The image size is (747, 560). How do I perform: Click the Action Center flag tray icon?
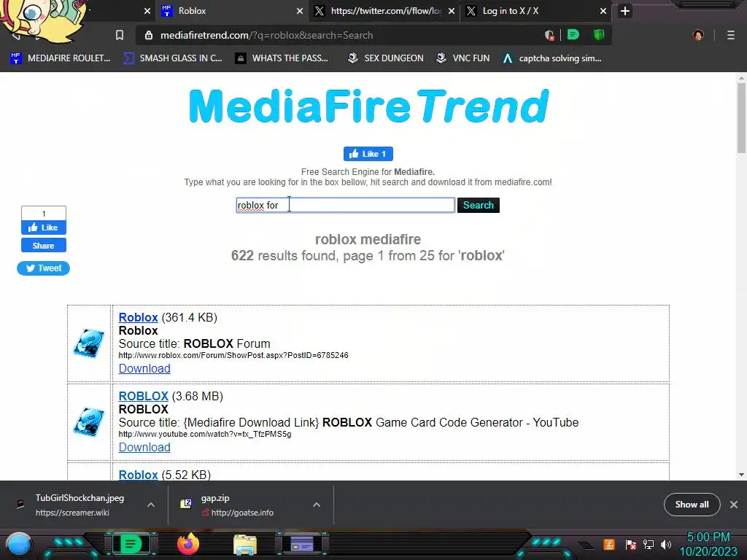pyautogui.click(x=631, y=544)
